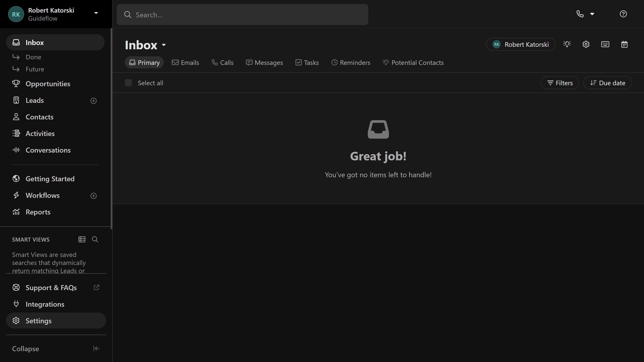Click the Activities list icon

coord(16,133)
